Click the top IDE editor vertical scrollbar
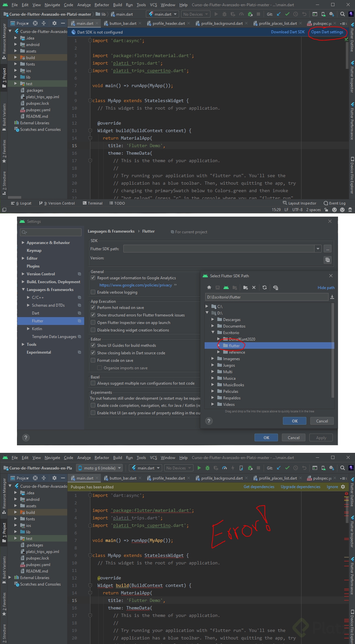Viewport: 355px width, 644px height. [x=347, y=55]
